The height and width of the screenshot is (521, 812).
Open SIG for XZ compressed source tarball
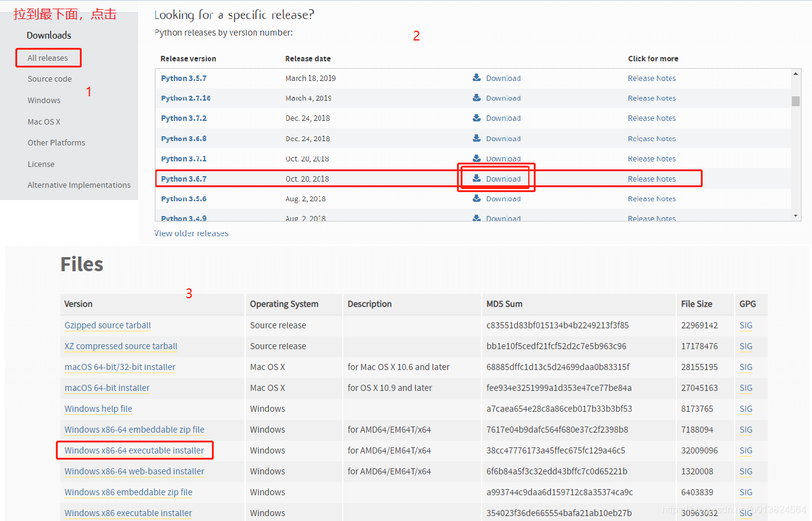tap(746, 346)
